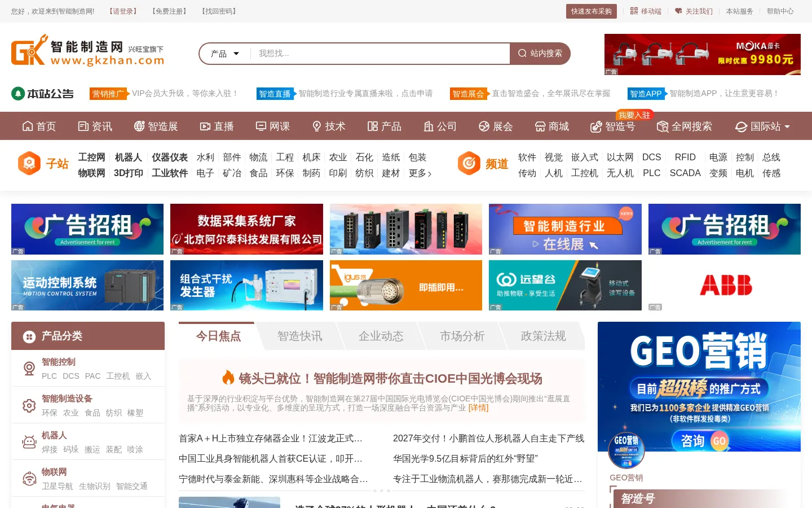Open 帮助中心 in the top bar
This screenshot has height=508, width=812.
(x=780, y=11)
